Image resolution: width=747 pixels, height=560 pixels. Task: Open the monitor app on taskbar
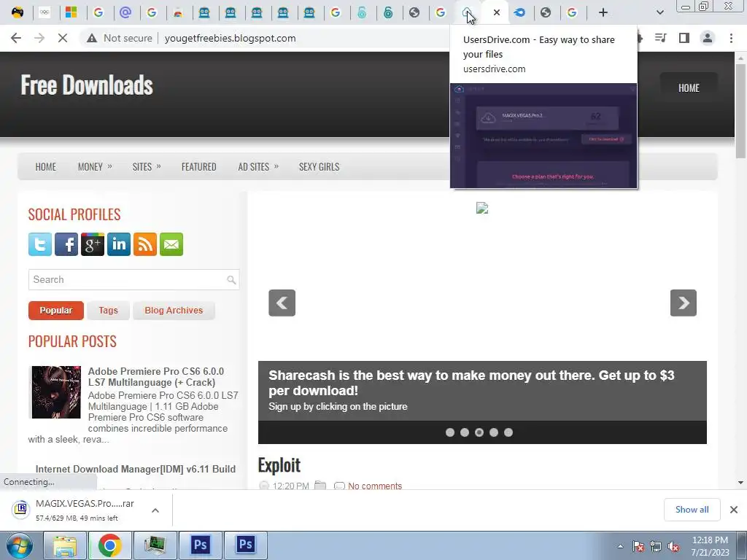pos(155,545)
